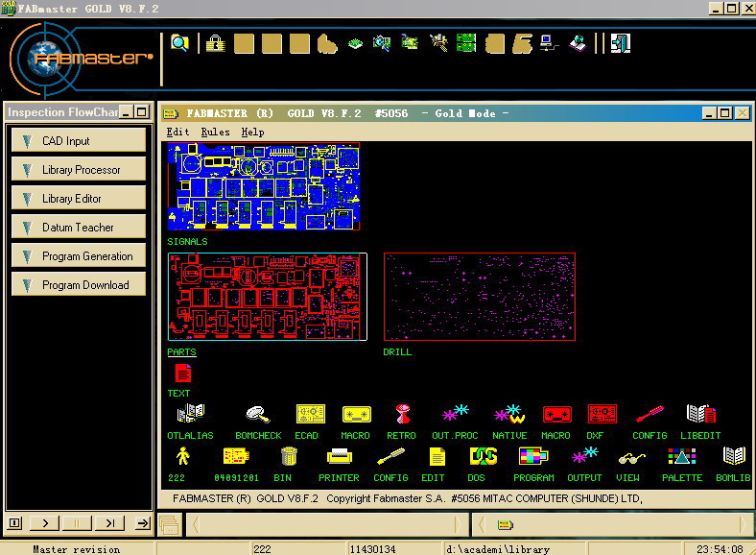Click the 11430134 status bar field

click(x=394, y=548)
